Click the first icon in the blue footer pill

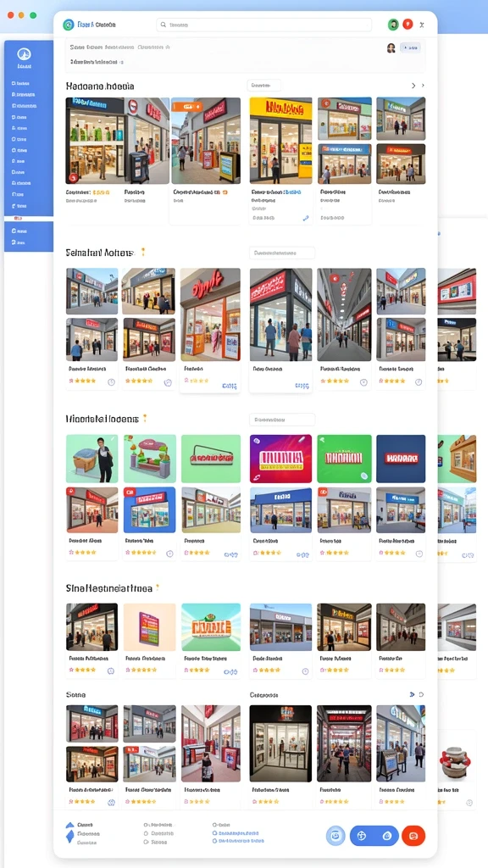tap(362, 835)
